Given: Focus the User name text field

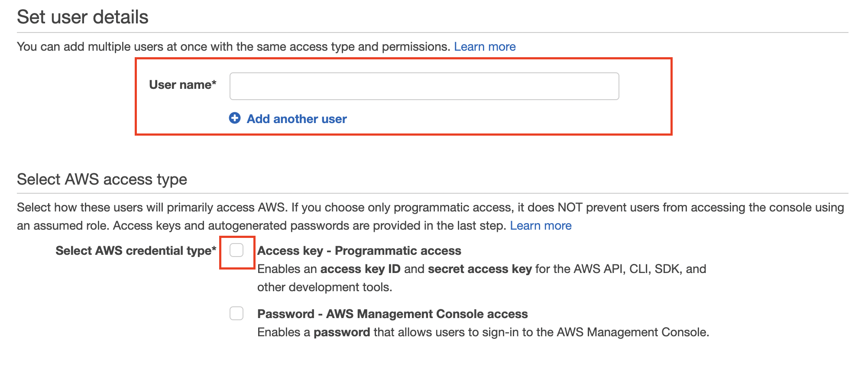Looking at the screenshot, I should point(424,86).
